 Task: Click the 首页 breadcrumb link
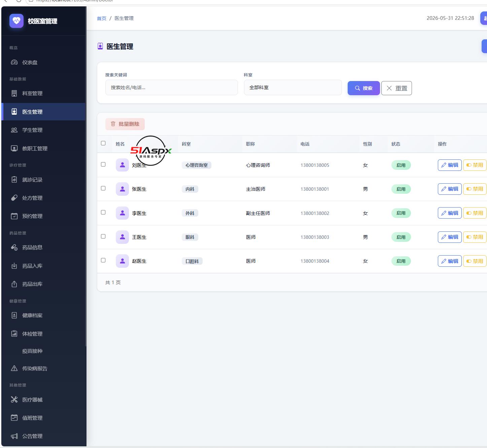(102, 18)
